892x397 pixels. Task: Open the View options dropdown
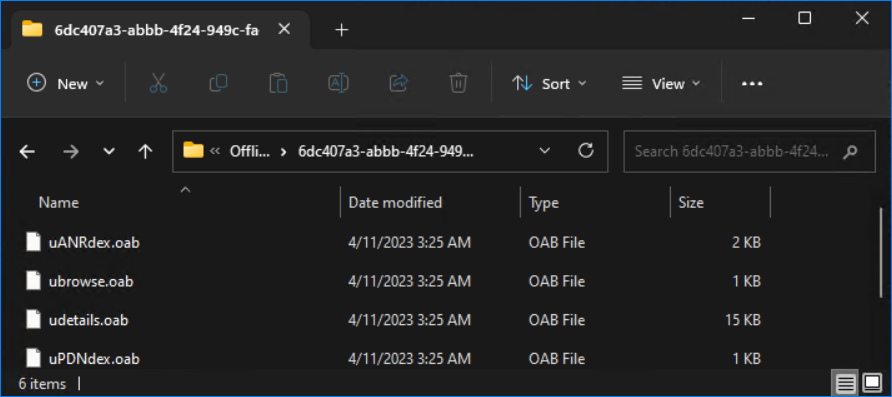click(x=660, y=84)
